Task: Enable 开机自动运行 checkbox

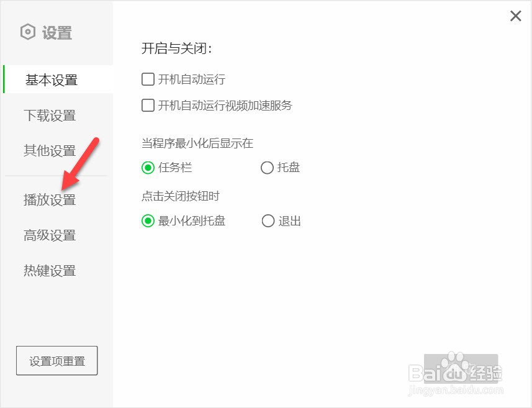Action: click(x=148, y=79)
